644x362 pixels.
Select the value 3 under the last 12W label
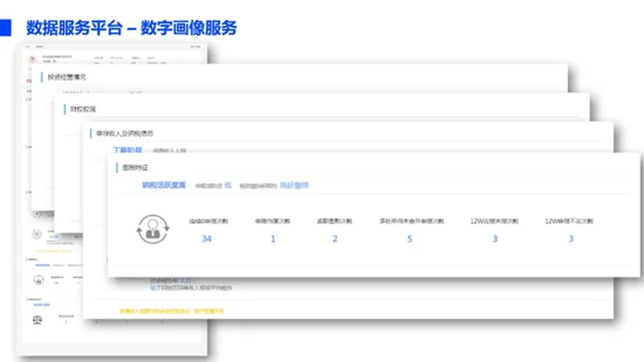pos(571,239)
